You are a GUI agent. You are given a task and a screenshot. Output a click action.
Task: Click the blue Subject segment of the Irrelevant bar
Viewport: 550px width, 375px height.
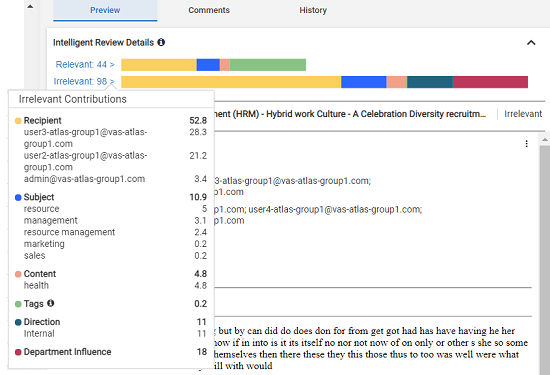364,82
